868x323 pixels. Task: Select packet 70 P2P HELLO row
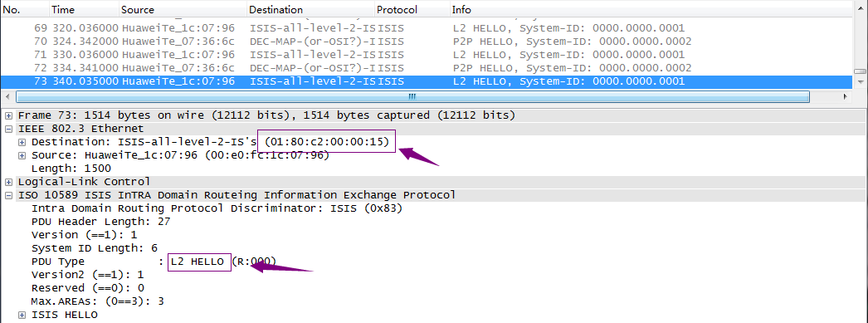coord(426,42)
